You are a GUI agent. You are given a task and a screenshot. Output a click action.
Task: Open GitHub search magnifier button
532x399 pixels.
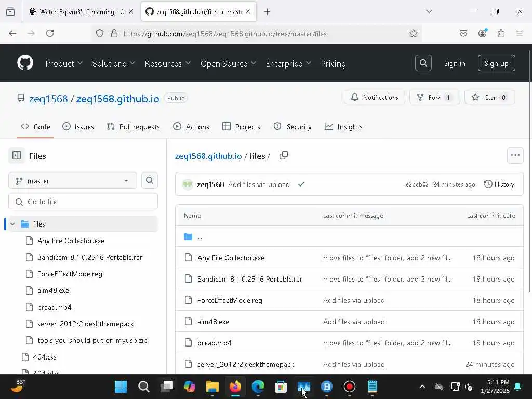coord(423,63)
